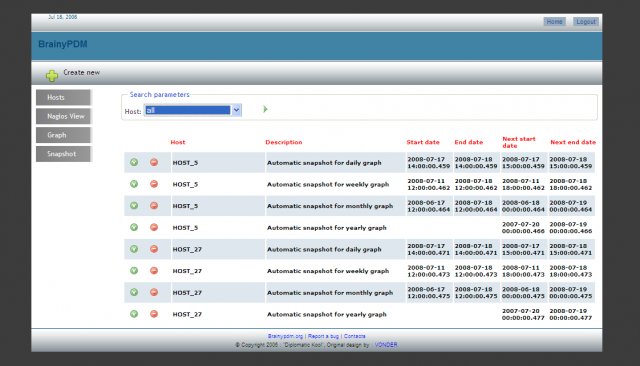Open the Host dropdown showing 'all'
Viewport: 640px width, 366px height.
(193, 110)
